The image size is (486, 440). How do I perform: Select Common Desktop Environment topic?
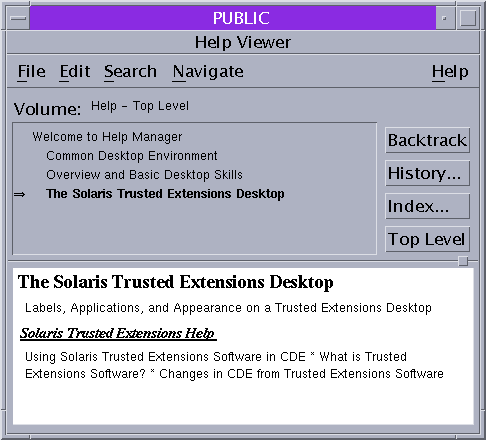132,156
